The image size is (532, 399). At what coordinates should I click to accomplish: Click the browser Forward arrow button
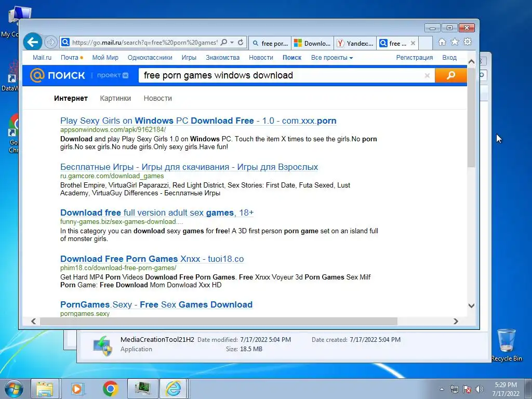pos(50,43)
